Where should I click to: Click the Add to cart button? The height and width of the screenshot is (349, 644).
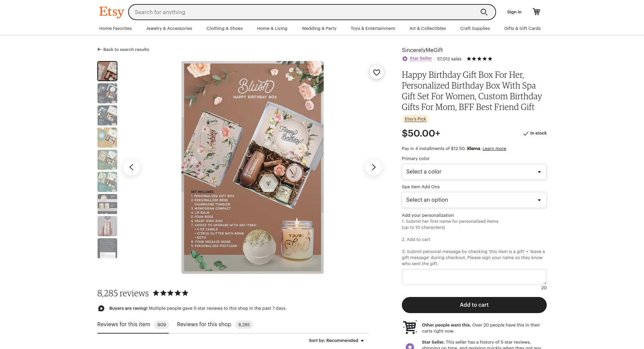[474, 305]
